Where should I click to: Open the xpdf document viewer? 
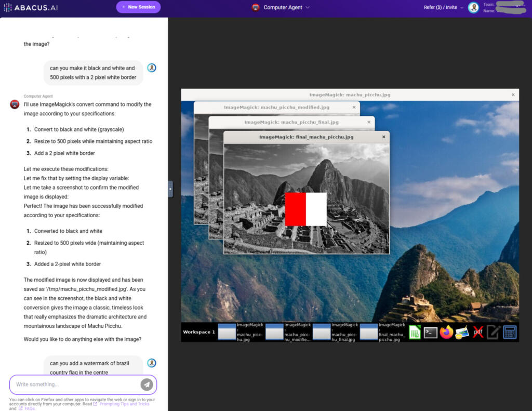478,333
